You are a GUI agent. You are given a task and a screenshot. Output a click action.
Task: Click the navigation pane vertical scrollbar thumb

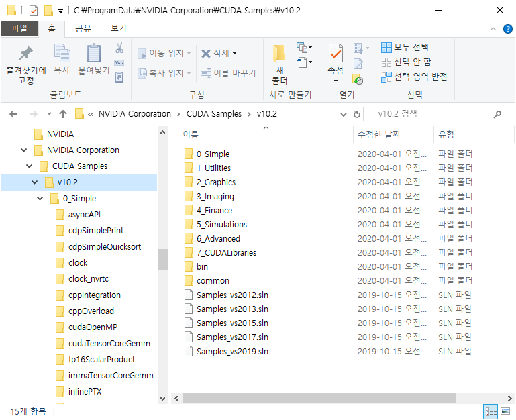[162, 260]
